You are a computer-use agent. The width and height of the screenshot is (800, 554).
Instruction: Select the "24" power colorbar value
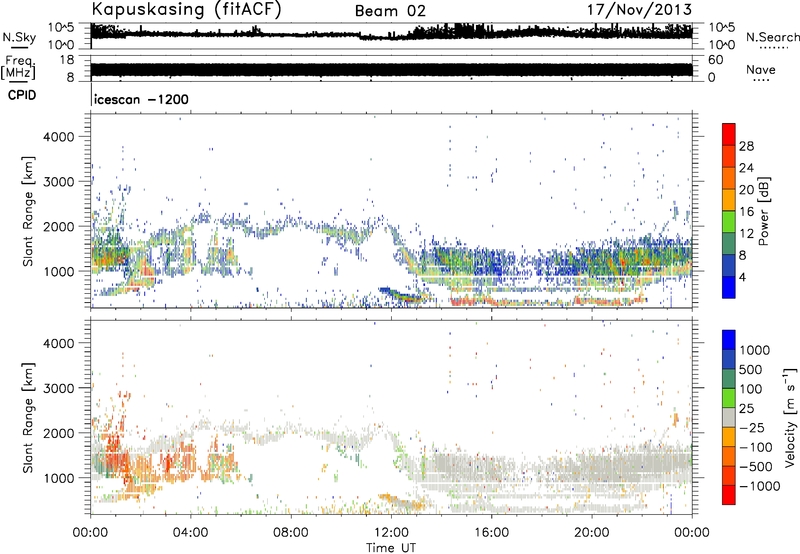tap(746, 168)
